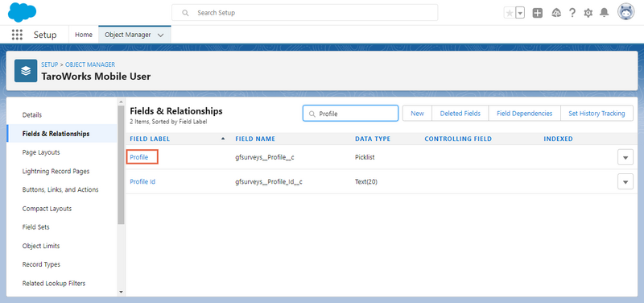Click Set History Tracking button
Image resolution: width=644 pixels, height=303 pixels.
tap(597, 114)
